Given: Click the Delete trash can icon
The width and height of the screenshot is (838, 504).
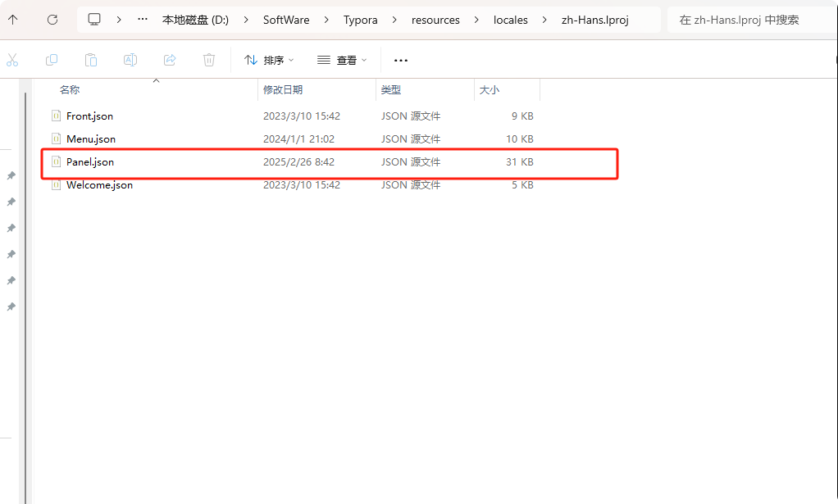Looking at the screenshot, I should pyautogui.click(x=209, y=60).
